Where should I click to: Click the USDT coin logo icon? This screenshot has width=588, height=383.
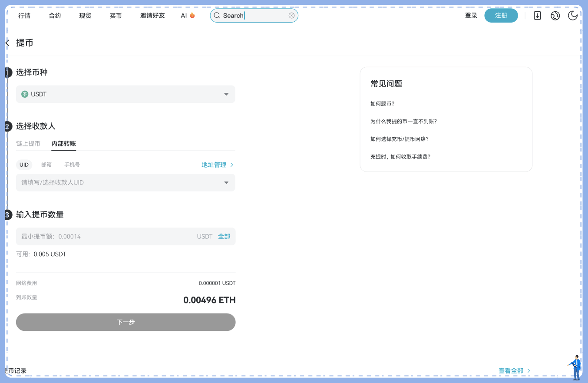coord(25,94)
